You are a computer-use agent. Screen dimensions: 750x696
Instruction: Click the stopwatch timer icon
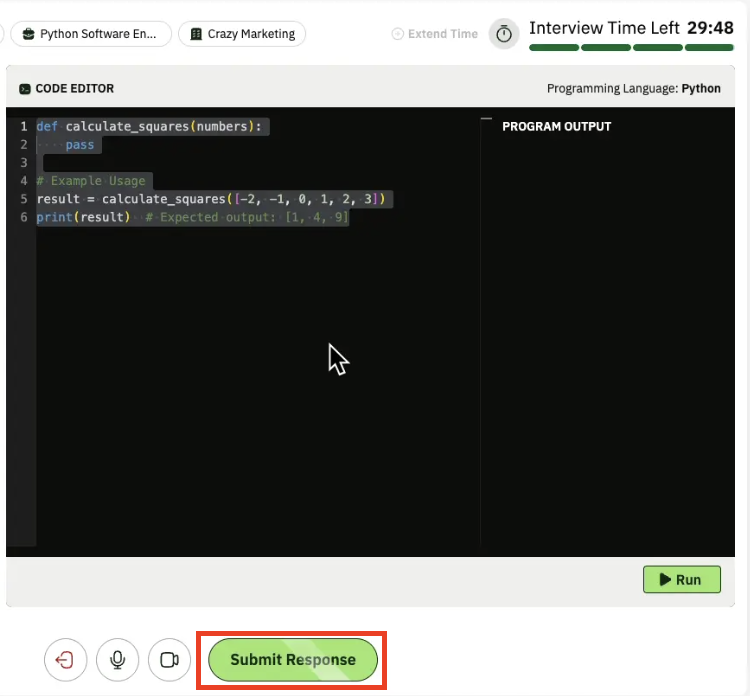coord(504,34)
